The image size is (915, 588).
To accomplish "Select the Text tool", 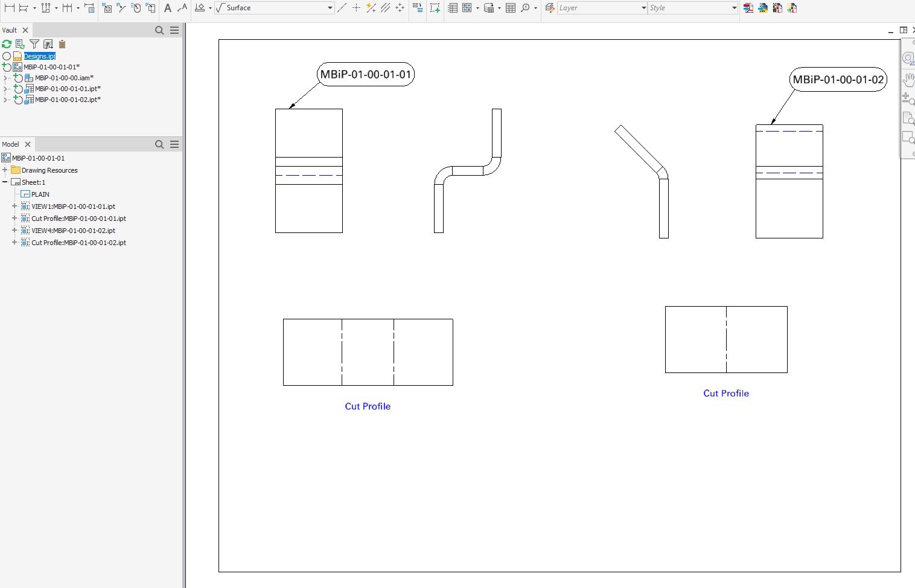I will click(x=168, y=8).
